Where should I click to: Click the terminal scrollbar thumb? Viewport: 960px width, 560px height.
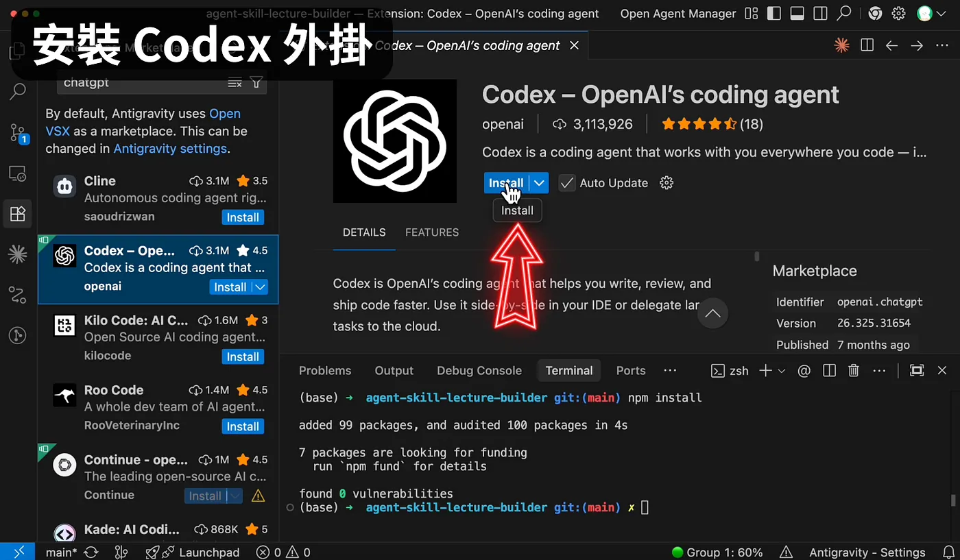[x=953, y=500]
